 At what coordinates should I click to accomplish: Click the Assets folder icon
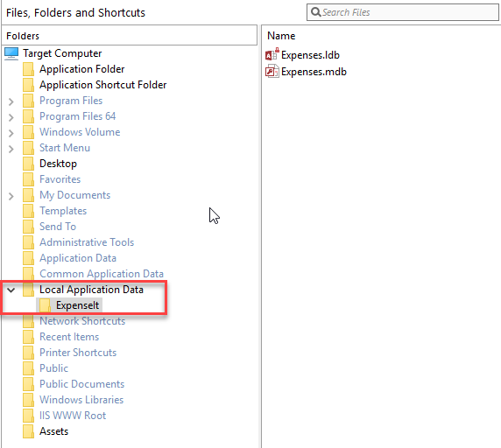(28, 431)
